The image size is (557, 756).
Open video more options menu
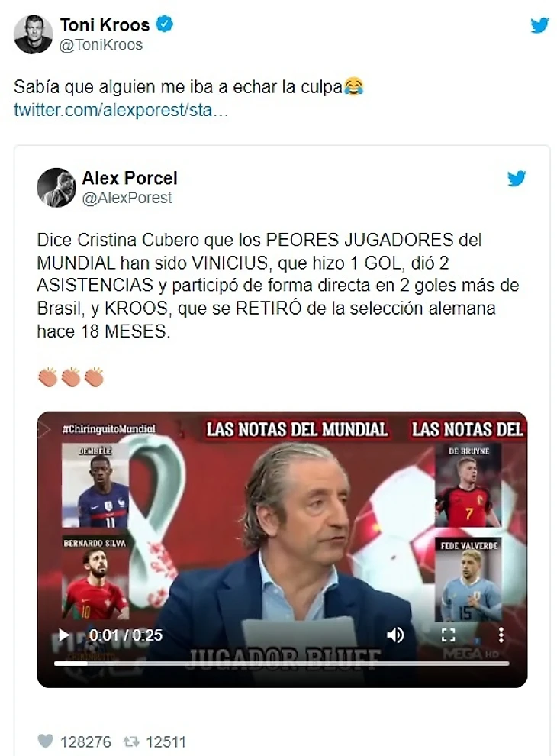(501, 635)
